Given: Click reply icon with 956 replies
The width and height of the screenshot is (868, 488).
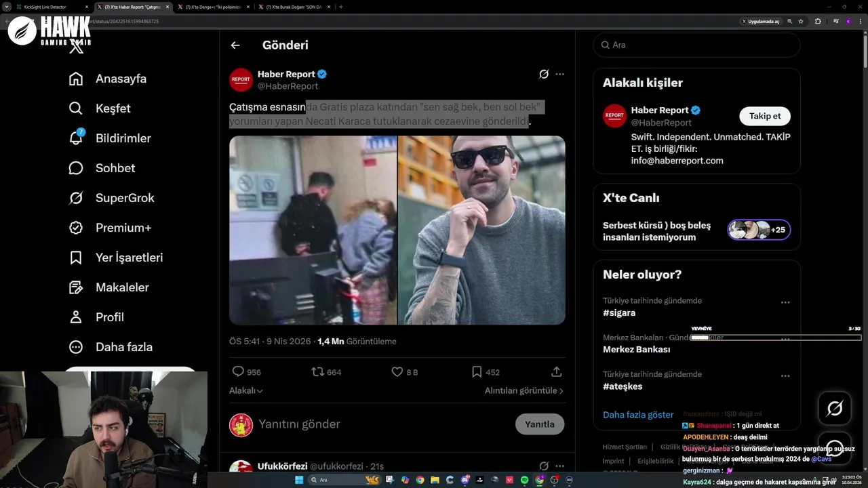Looking at the screenshot, I should 238,371.
